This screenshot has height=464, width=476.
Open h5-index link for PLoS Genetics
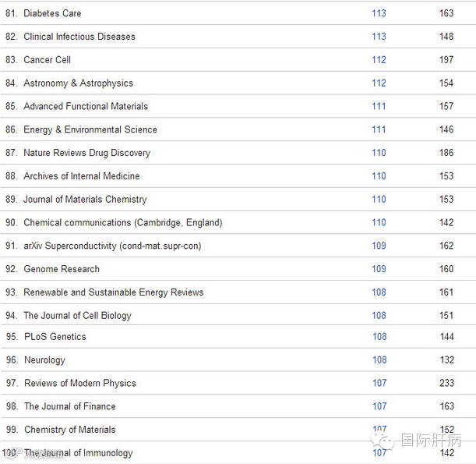tap(379, 337)
